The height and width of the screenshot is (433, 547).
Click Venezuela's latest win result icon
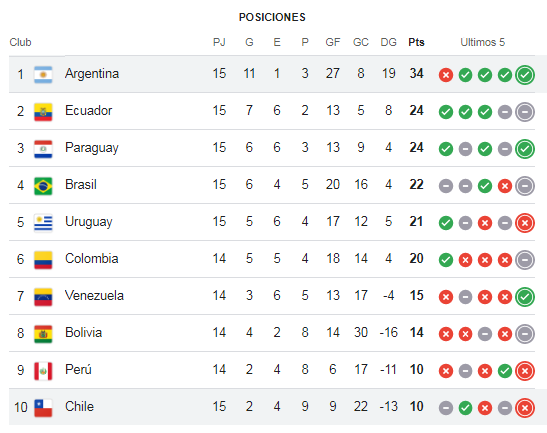pos(525,297)
